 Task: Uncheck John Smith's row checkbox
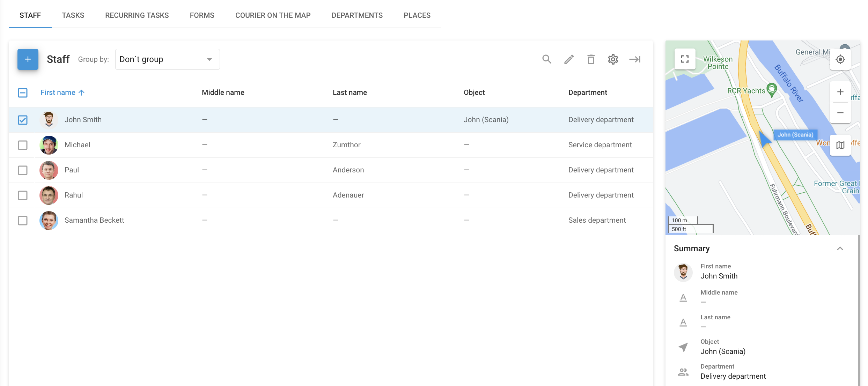click(x=23, y=120)
